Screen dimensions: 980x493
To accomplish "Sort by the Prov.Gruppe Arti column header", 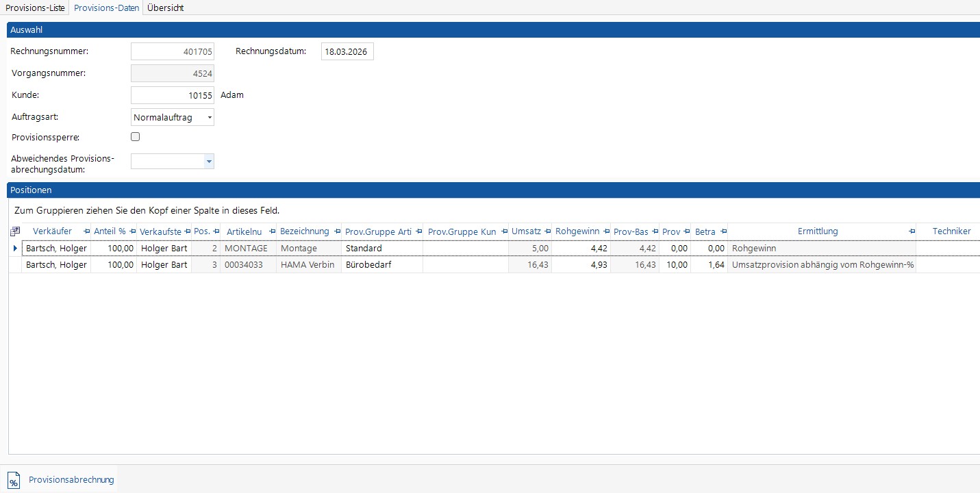I will pyautogui.click(x=378, y=231).
